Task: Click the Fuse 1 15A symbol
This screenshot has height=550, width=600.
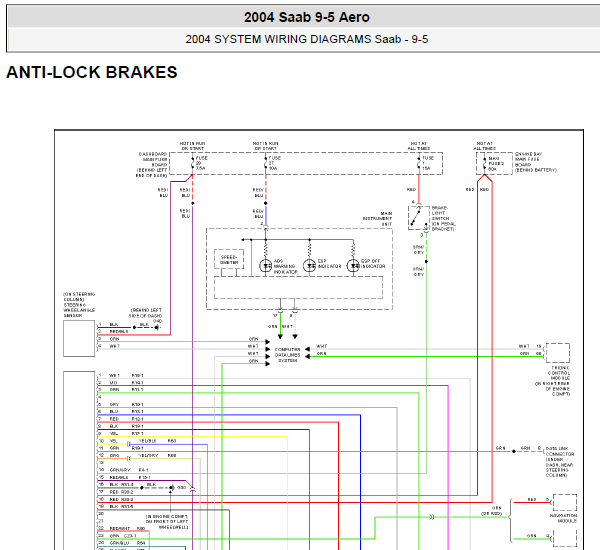Action: pos(419,163)
